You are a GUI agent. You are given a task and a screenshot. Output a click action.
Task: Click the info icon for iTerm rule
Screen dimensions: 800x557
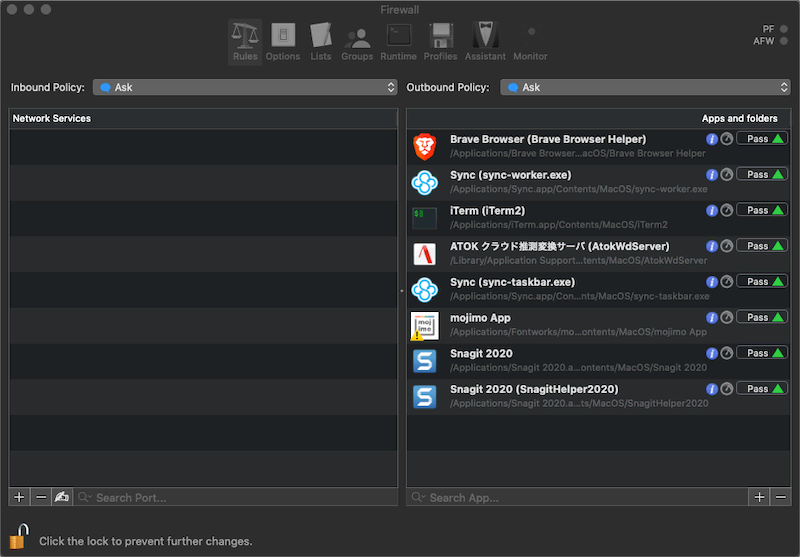(x=712, y=211)
